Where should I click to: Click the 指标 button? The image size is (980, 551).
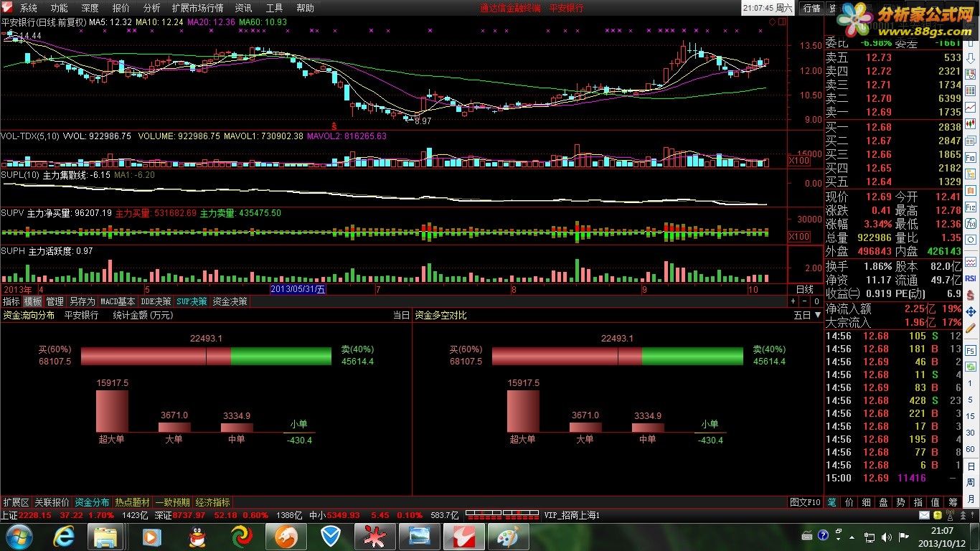[11, 301]
